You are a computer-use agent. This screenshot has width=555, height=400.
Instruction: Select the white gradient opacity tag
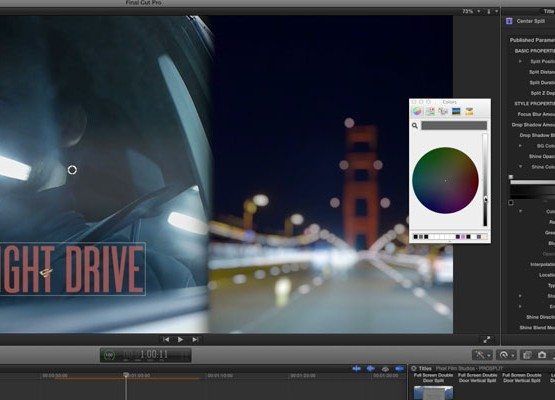511,177
